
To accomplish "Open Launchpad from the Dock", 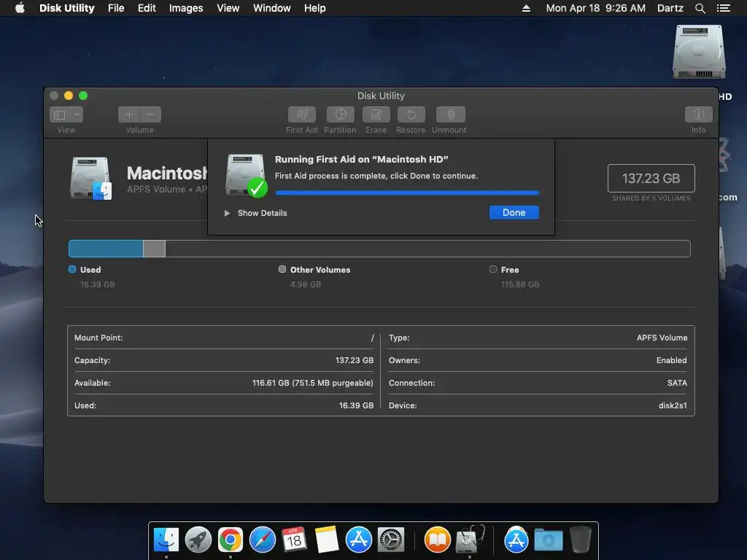I will coord(198,540).
